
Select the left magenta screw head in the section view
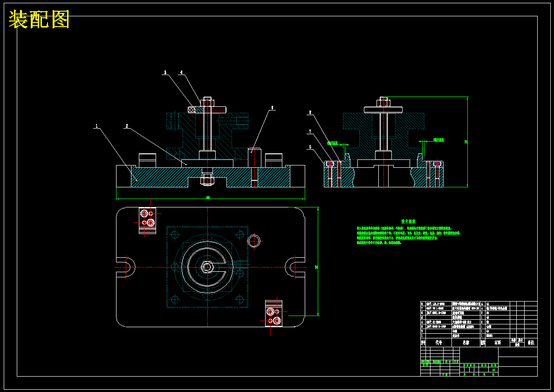point(330,163)
